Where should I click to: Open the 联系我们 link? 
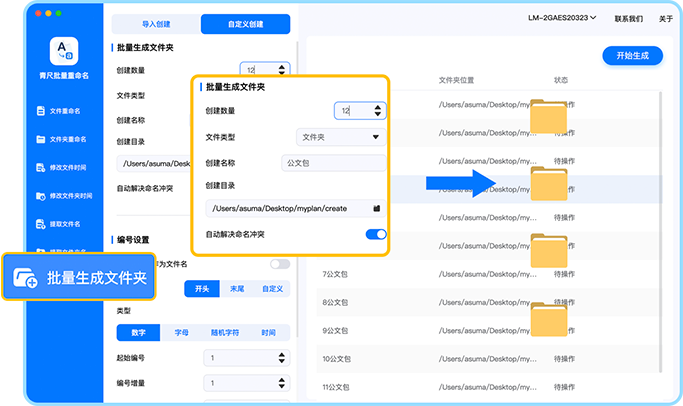628,18
